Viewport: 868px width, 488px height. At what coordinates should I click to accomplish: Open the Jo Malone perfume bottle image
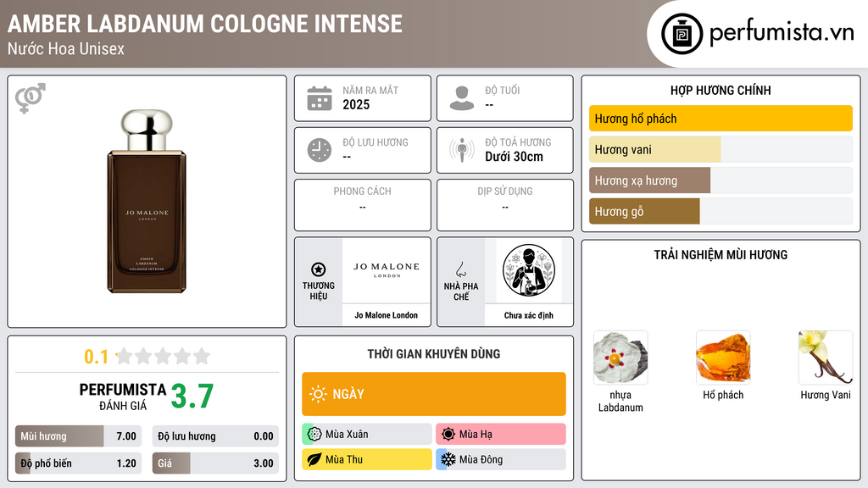click(x=147, y=201)
